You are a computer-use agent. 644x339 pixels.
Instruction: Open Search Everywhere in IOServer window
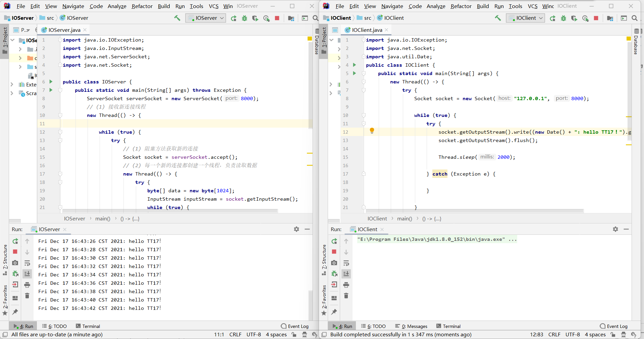[x=315, y=18]
